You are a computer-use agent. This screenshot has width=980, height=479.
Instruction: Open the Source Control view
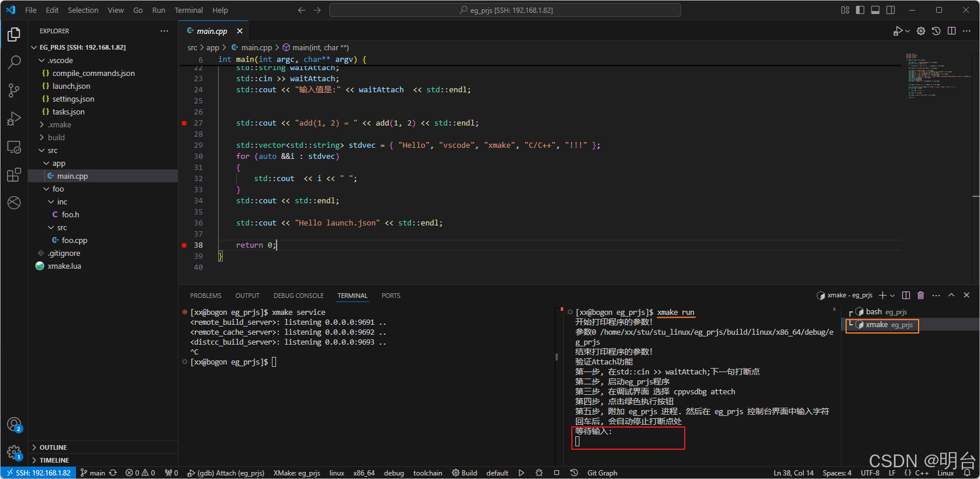(x=14, y=90)
